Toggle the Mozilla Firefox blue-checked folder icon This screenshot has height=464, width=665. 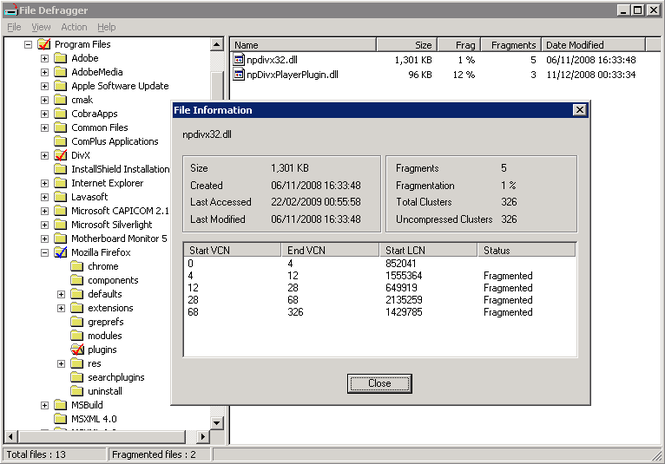pos(61,252)
